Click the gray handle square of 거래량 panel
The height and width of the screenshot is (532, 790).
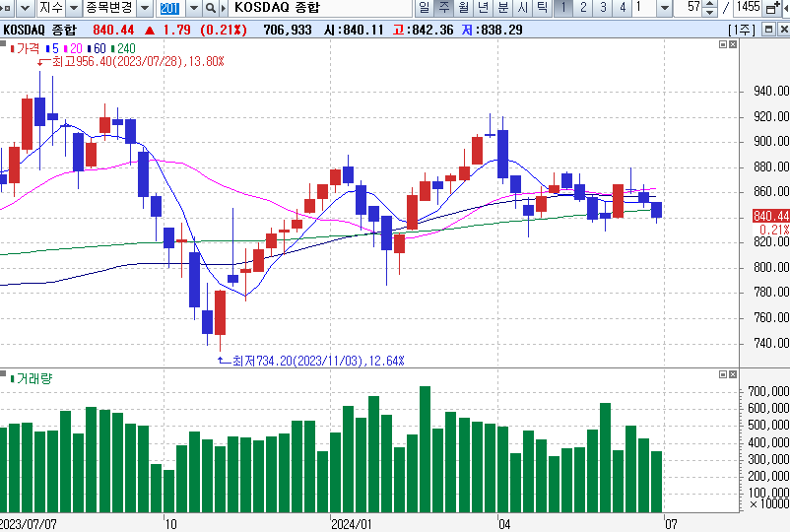(x=3, y=373)
